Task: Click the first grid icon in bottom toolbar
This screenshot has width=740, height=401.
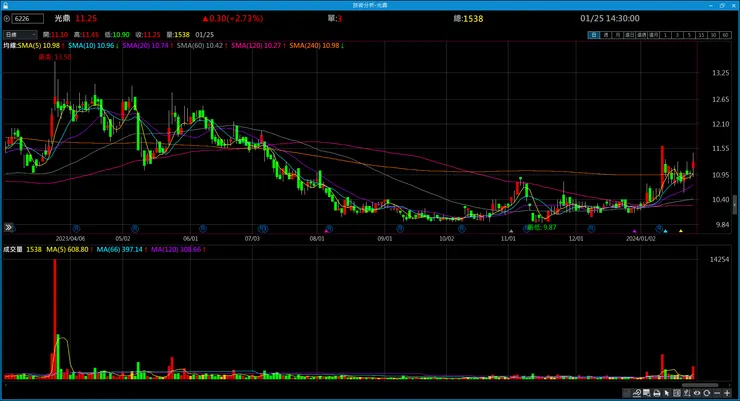Action: pos(627,393)
